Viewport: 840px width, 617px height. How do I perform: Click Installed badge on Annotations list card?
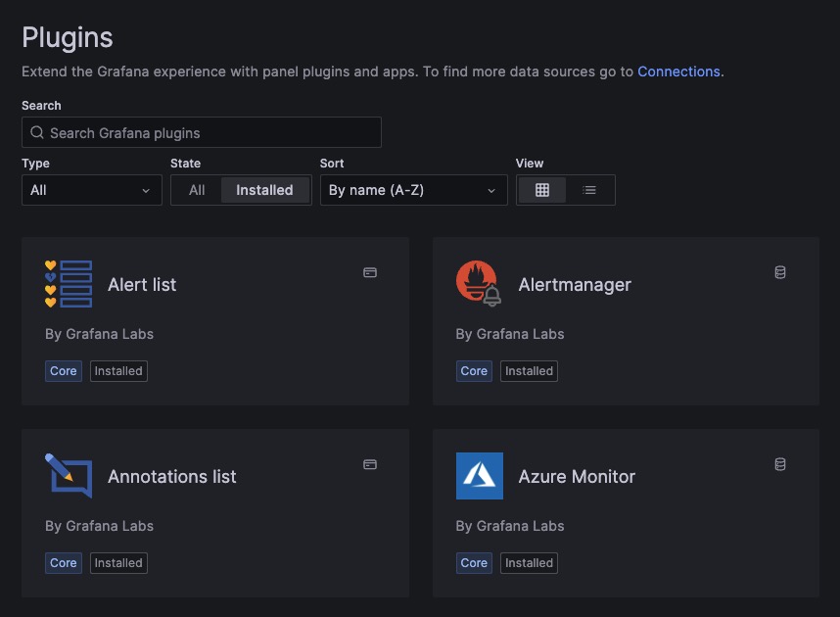pyautogui.click(x=118, y=563)
